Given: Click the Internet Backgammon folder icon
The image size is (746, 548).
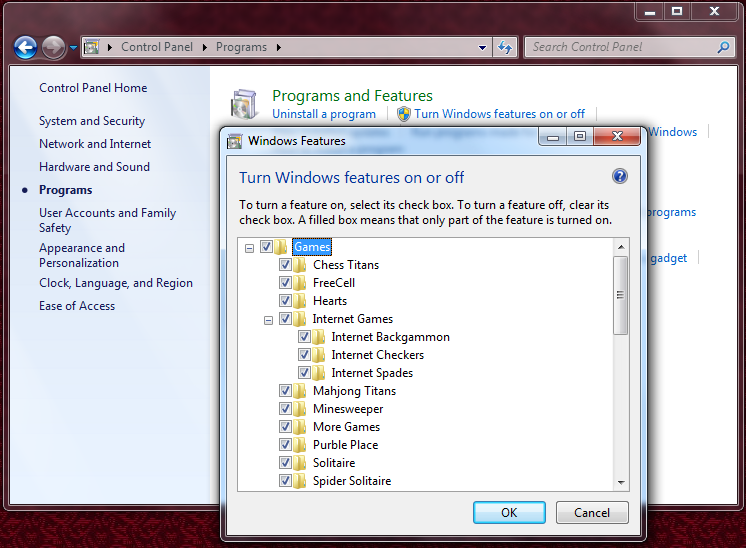Looking at the screenshot, I should 319,337.
